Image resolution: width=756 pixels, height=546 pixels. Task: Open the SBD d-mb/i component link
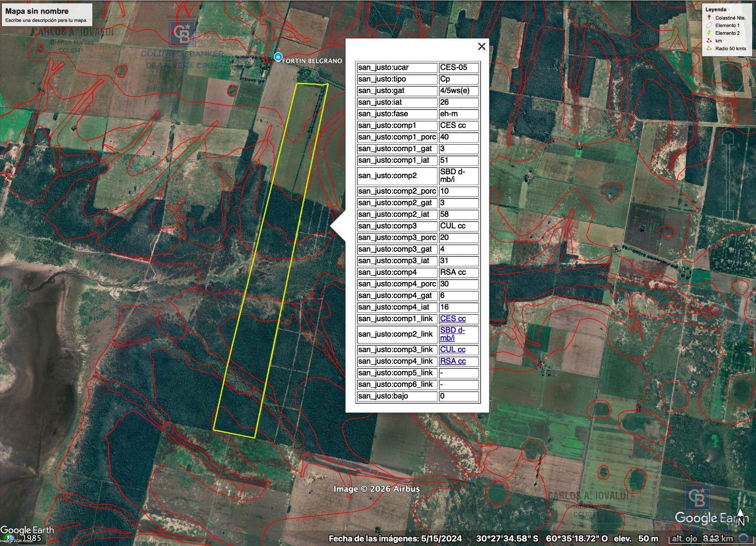point(452,334)
